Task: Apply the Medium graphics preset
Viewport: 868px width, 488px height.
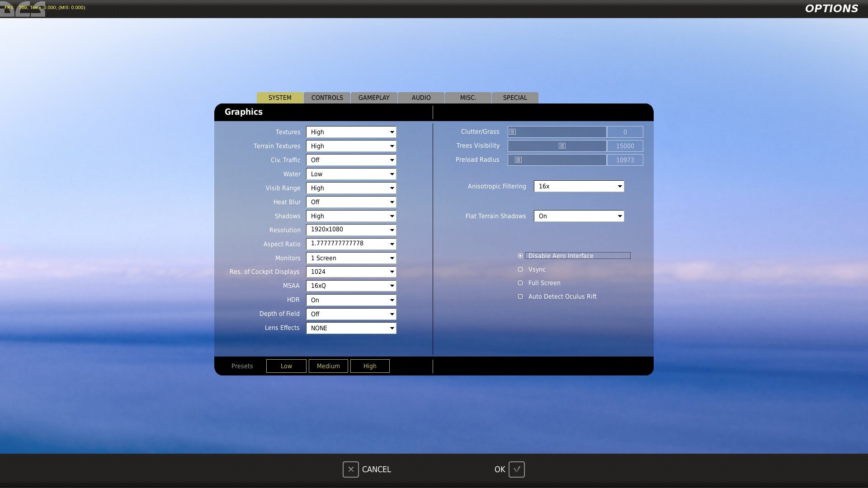Action: click(328, 366)
